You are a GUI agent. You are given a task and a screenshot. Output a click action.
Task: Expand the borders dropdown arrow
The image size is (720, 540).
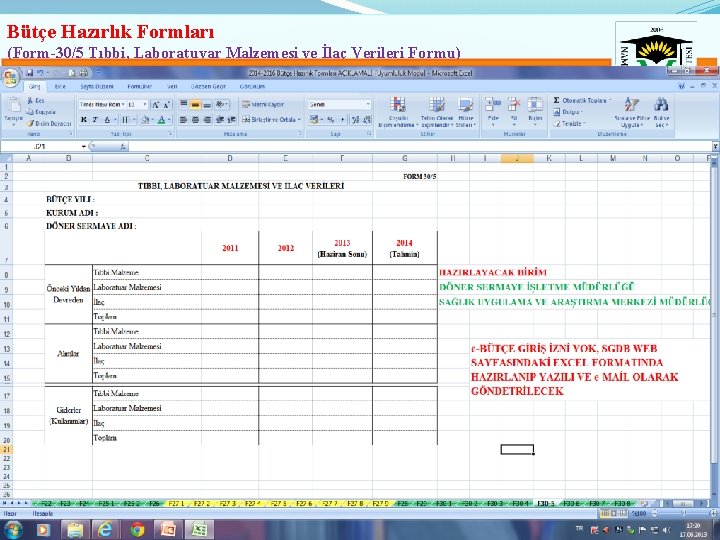pyautogui.click(x=134, y=120)
